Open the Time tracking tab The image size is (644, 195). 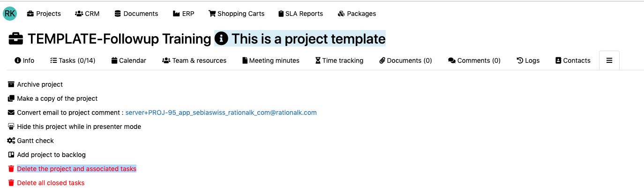[x=339, y=60]
